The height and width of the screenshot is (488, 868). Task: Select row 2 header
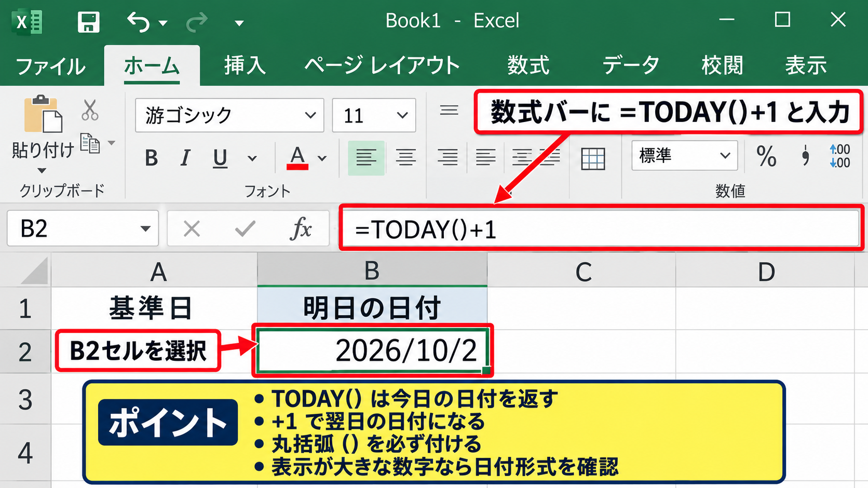(25, 351)
